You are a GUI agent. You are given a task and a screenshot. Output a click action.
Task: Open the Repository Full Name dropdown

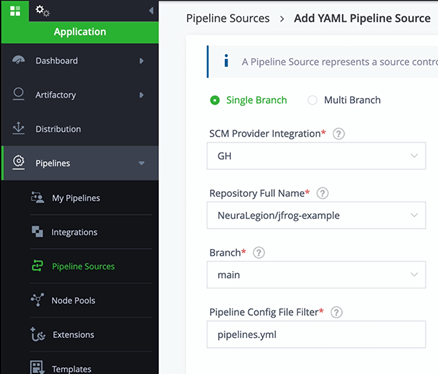click(316, 215)
